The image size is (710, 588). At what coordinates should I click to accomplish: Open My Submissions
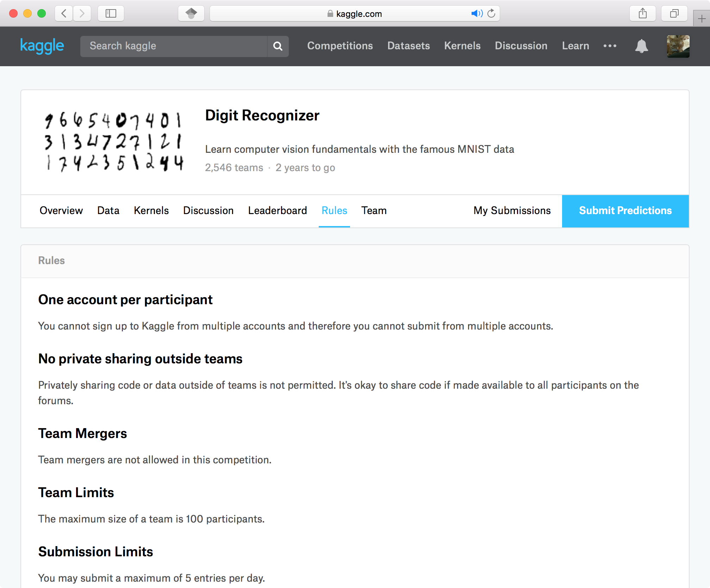pos(512,211)
